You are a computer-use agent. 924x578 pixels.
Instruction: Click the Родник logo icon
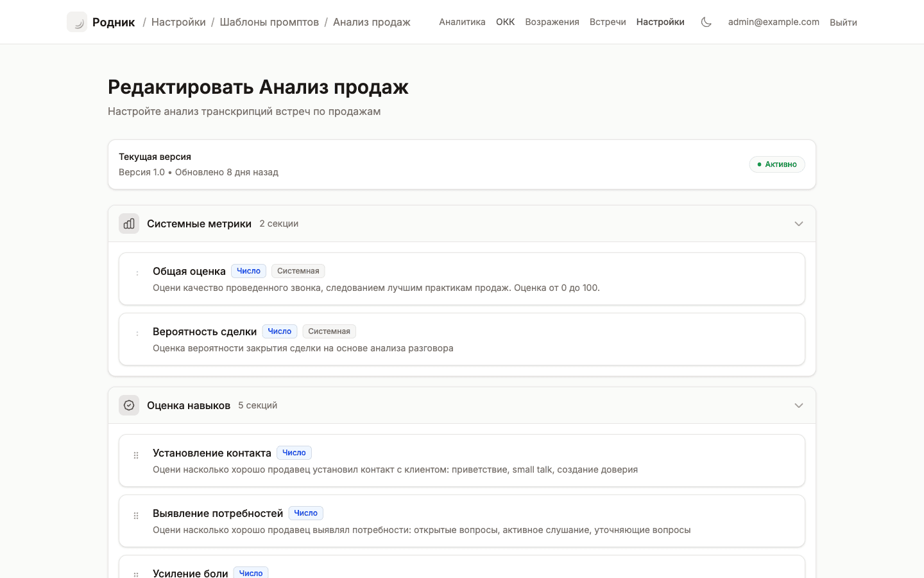tap(77, 21)
